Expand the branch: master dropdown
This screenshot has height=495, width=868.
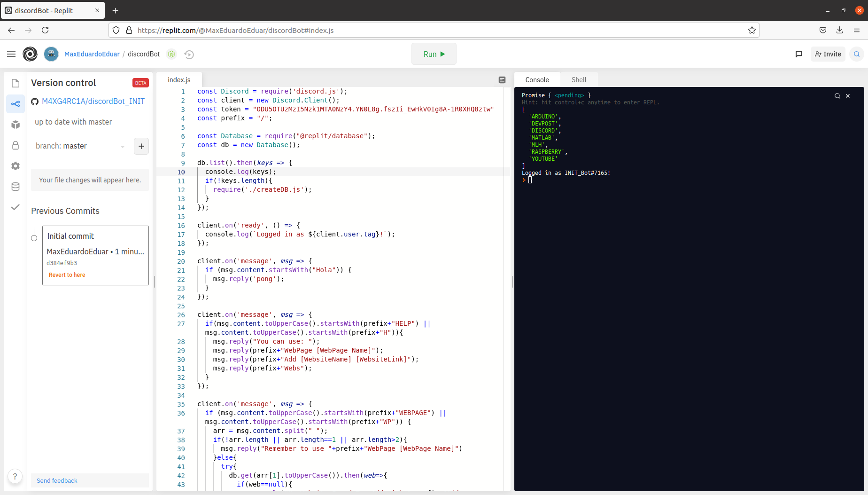80,146
